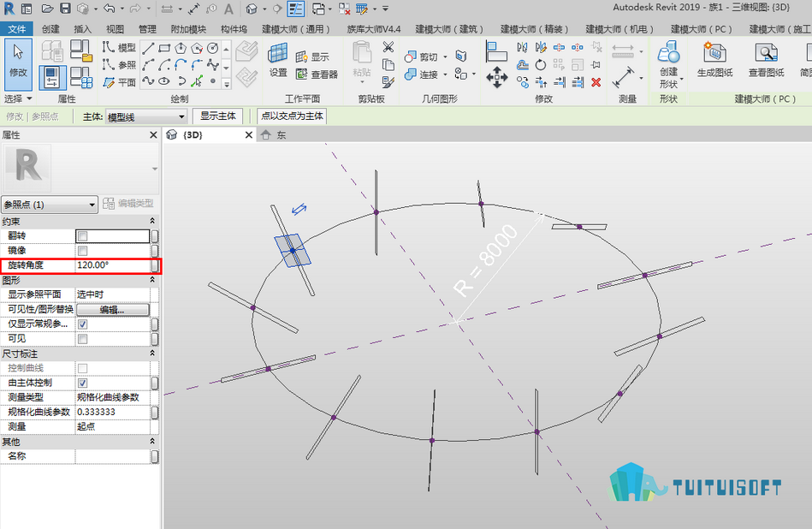812x529 pixels.
Task: Activate the Move tool
Action: pos(496,77)
